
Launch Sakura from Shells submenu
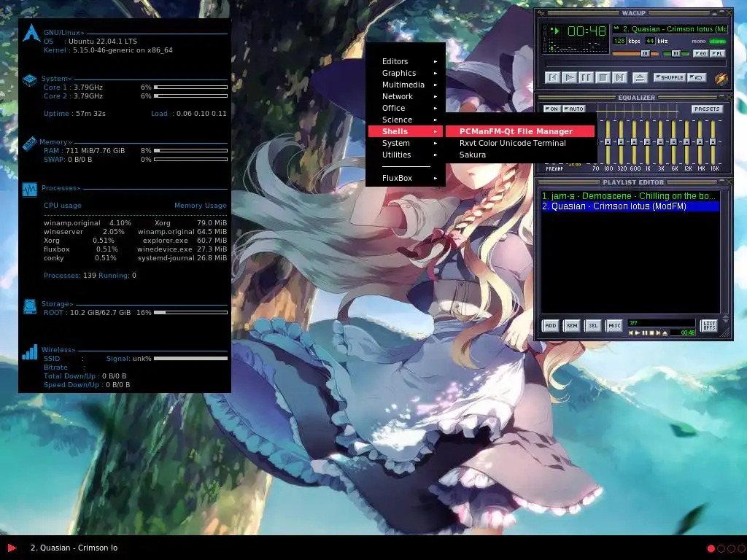point(520,155)
